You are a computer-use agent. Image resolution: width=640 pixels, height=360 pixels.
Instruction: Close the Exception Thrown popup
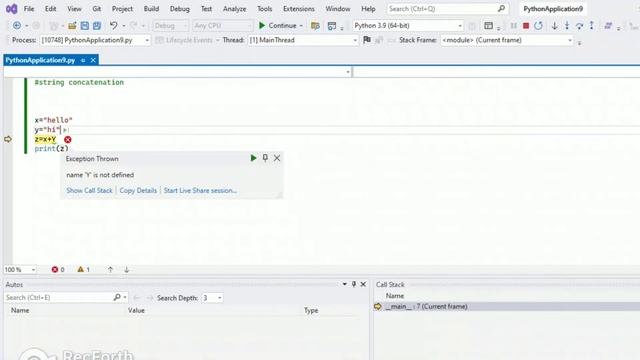tap(277, 158)
